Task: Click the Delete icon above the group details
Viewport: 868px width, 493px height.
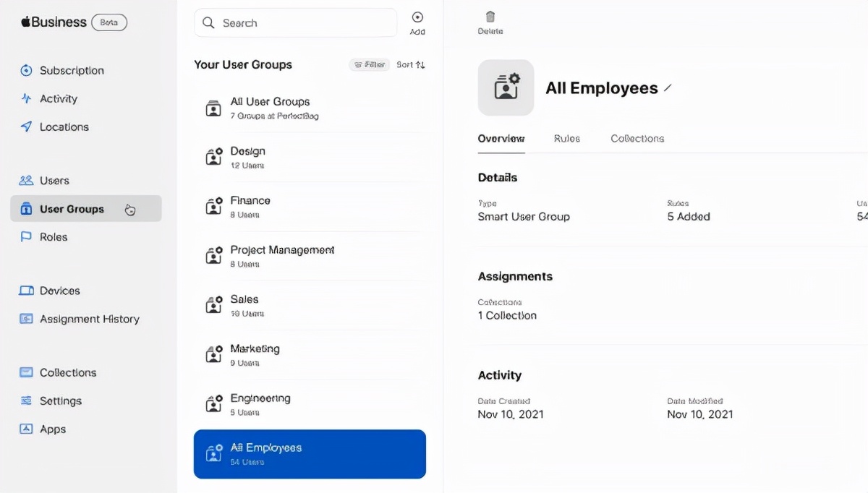Action: pos(490,20)
